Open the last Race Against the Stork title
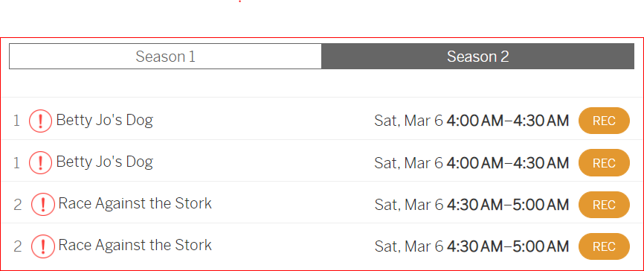 (135, 245)
